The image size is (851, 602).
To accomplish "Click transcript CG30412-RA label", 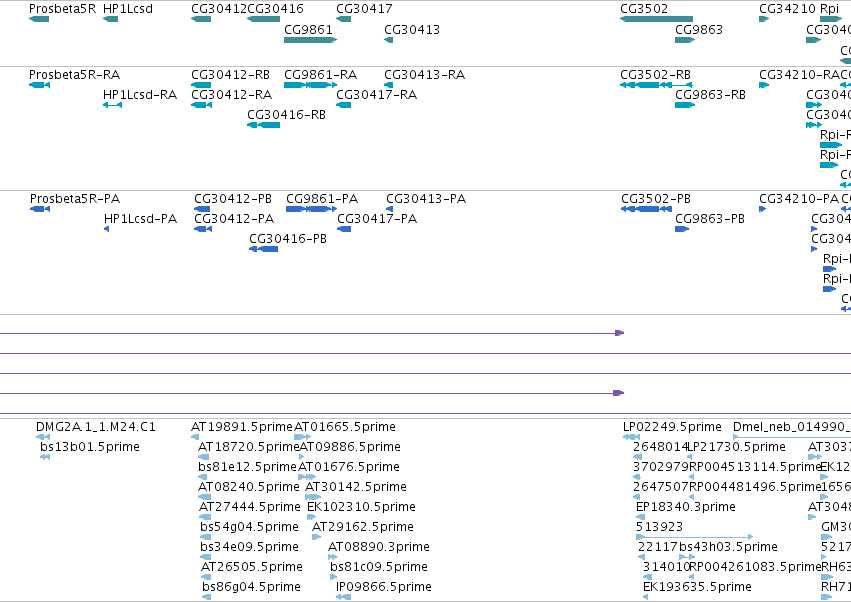I will click(x=232, y=94).
